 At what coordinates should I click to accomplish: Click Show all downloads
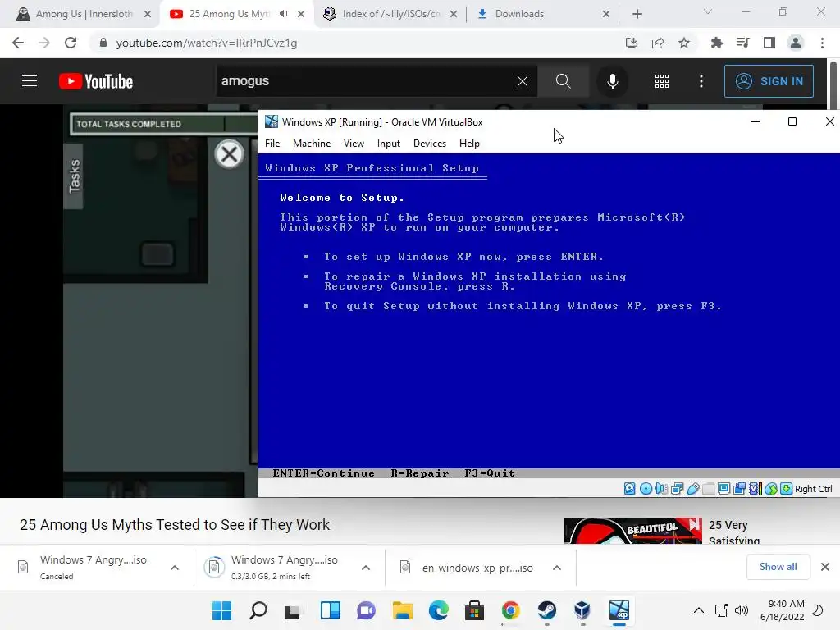pyautogui.click(x=778, y=567)
